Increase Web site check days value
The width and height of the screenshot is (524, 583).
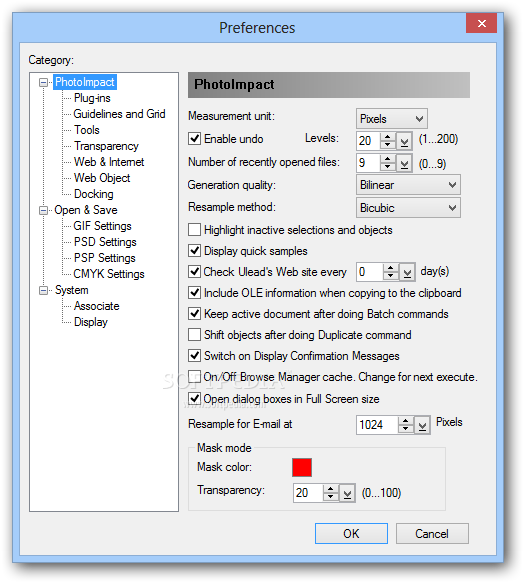coord(390,268)
